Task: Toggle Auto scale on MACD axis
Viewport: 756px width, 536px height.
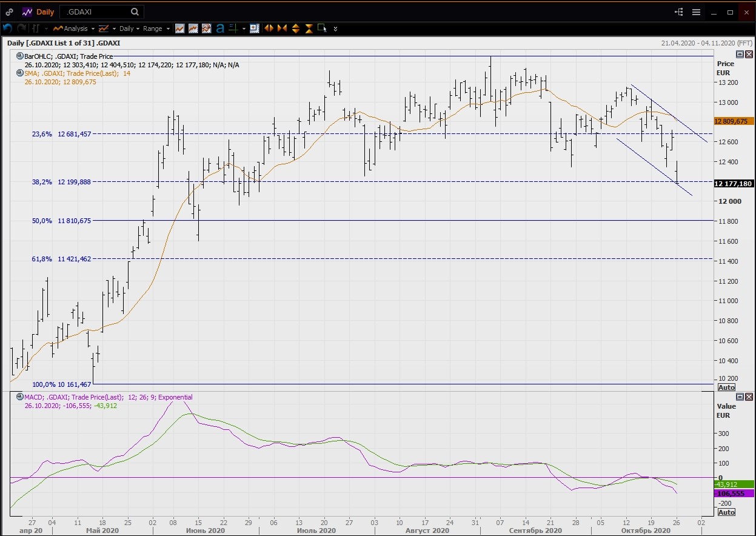Action: click(x=726, y=512)
